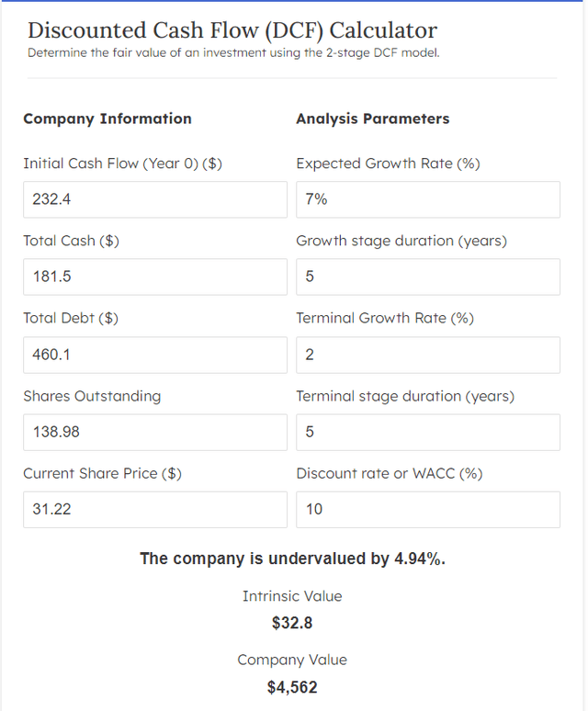Click the 2-stage DCF model description text

pos(233,52)
